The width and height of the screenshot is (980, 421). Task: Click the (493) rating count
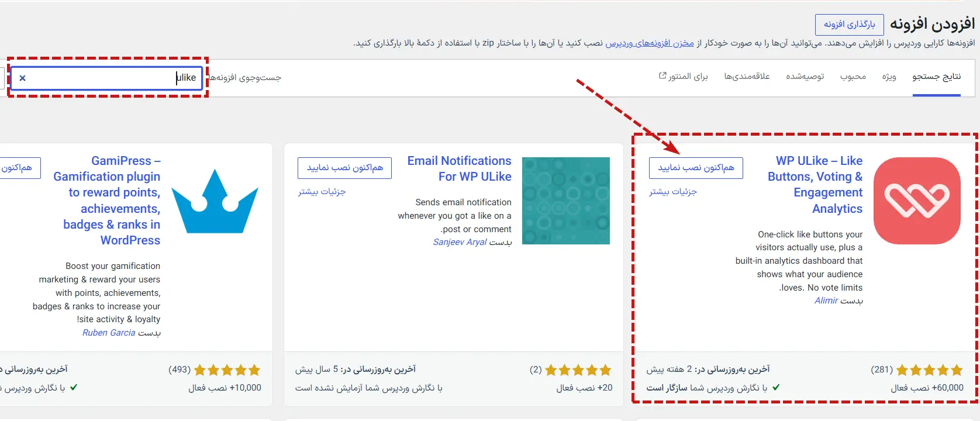click(180, 370)
